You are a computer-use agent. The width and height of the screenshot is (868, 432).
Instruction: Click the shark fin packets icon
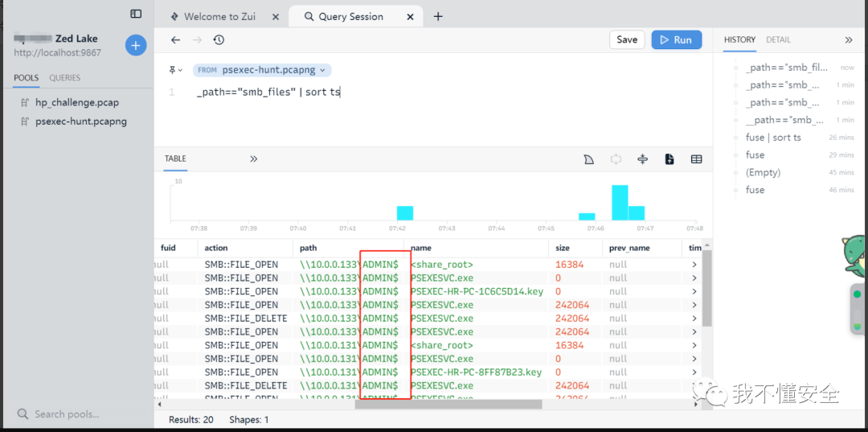click(x=588, y=159)
